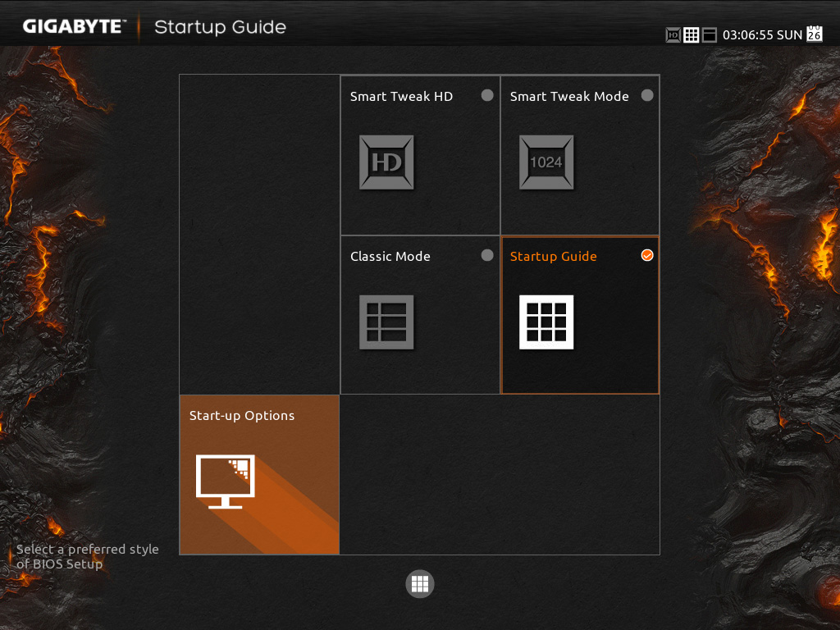Click the clock showing 03:06:55 SUN
840x630 pixels.
point(762,35)
